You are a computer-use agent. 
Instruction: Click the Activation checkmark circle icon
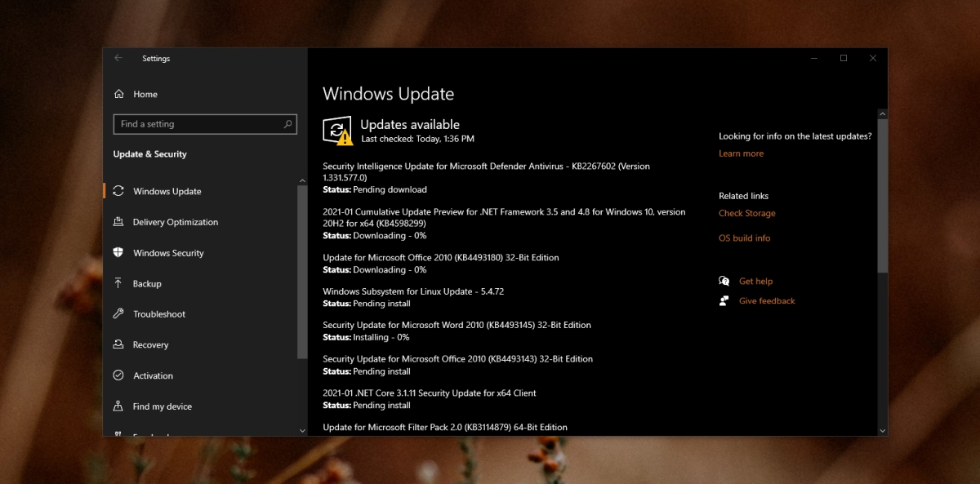pos(118,375)
